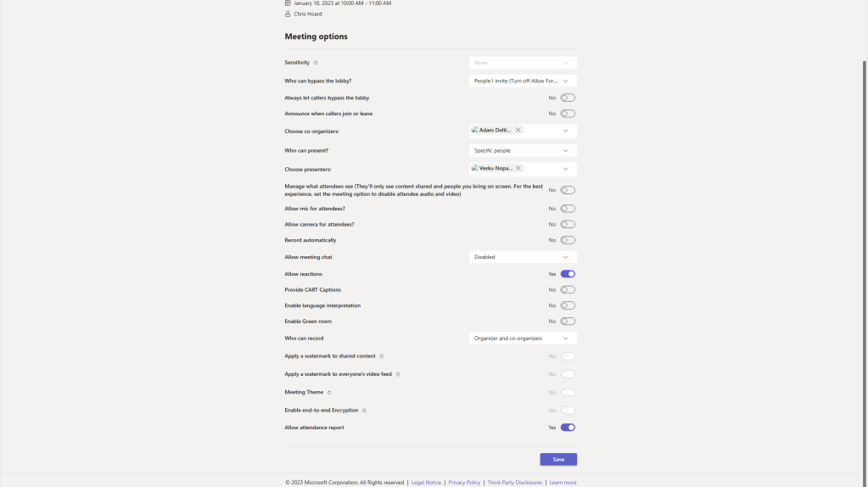This screenshot has width=868, height=487.
Task: Open the Third-Party Disclosures link
Action: tap(515, 483)
